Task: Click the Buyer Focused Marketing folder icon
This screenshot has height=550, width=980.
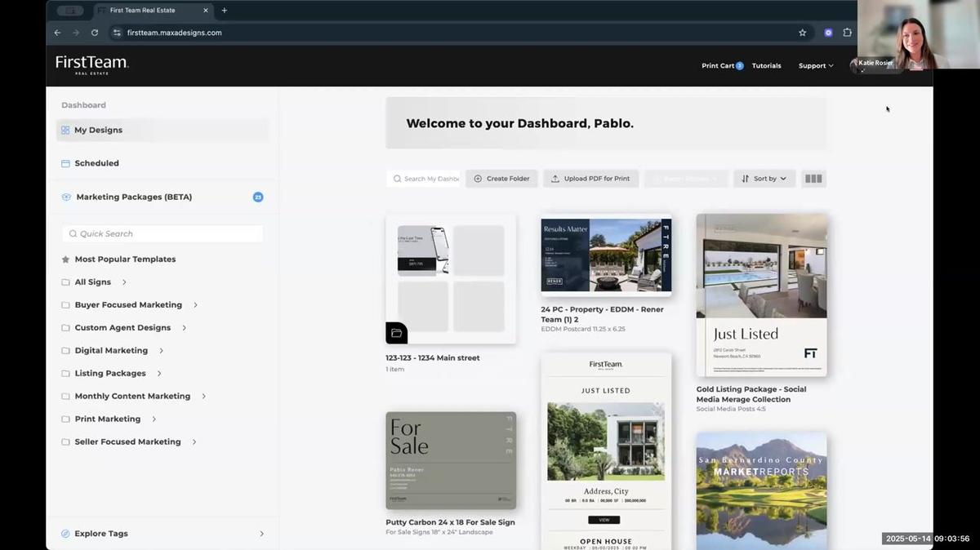Action: (x=65, y=305)
